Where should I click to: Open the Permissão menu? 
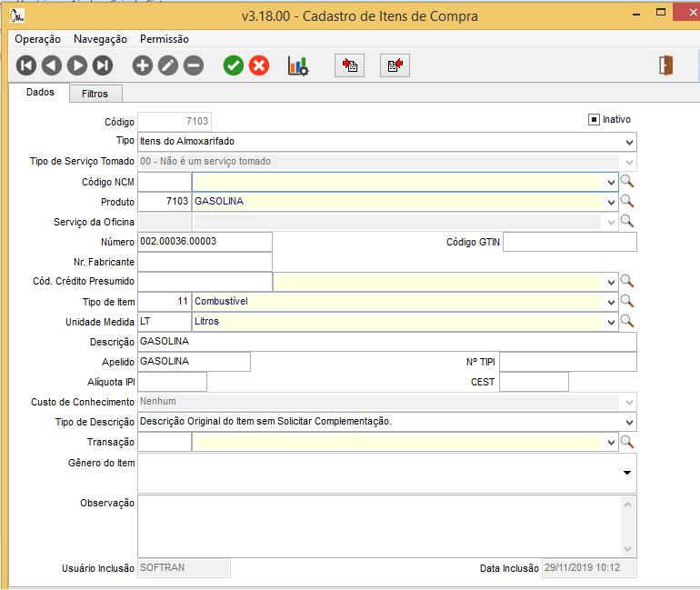click(165, 39)
